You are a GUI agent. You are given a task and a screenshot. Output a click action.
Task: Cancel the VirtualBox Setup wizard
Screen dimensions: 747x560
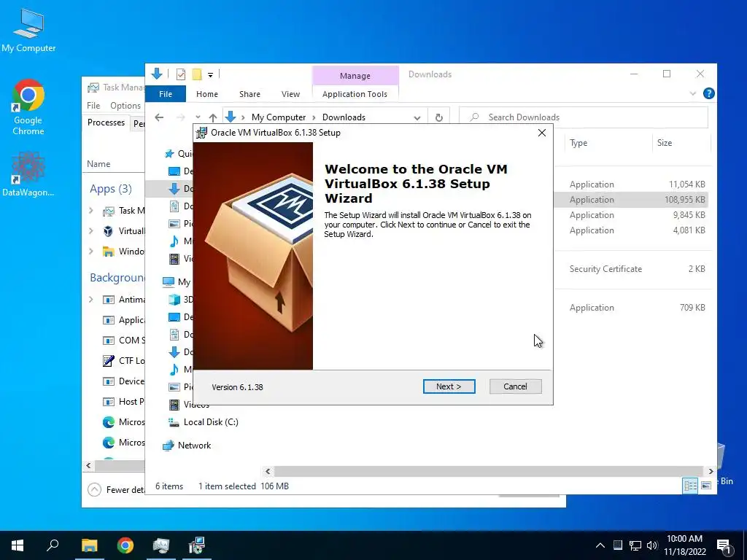click(515, 386)
